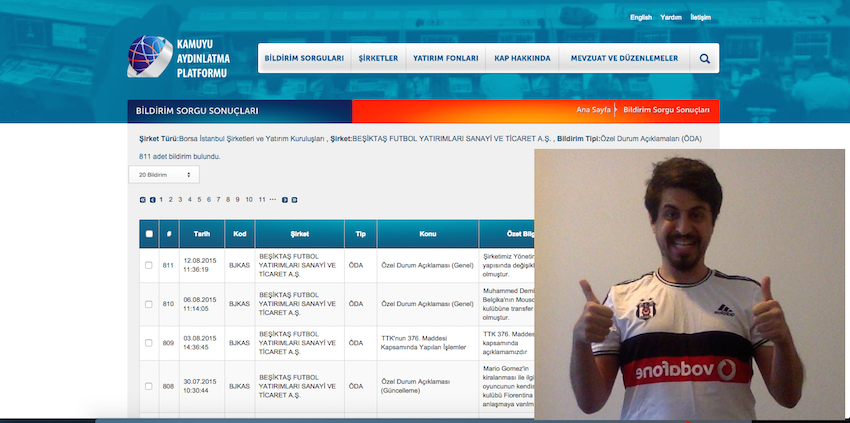
Task: Open the BİLDİRİM SORGULARI menu
Action: click(304, 59)
